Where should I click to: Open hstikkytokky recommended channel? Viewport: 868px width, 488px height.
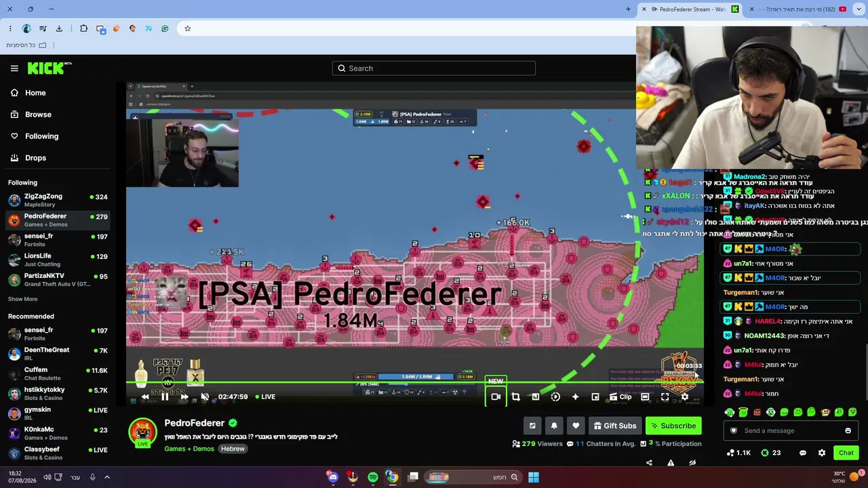(x=58, y=394)
